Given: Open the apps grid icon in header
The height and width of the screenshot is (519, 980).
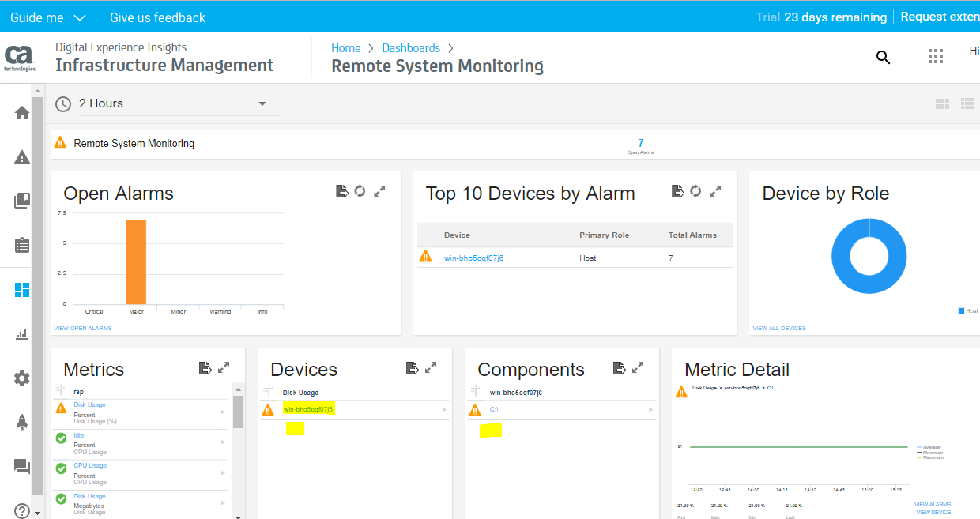Looking at the screenshot, I should 936,56.
